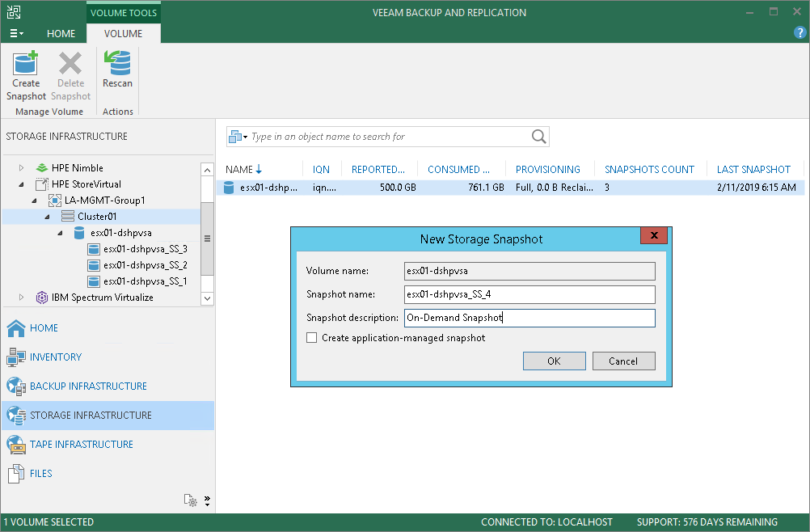Click the HPE StoreVirtual storage icon

pos(42,184)
